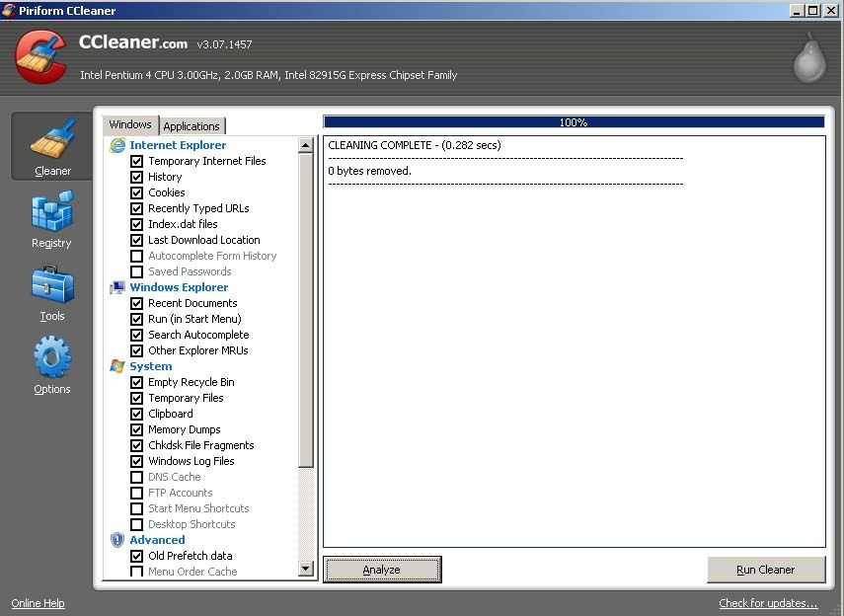Click the list's vertical scrollbar thumb
The image size is (844, 616).
(x=305, y=310)
